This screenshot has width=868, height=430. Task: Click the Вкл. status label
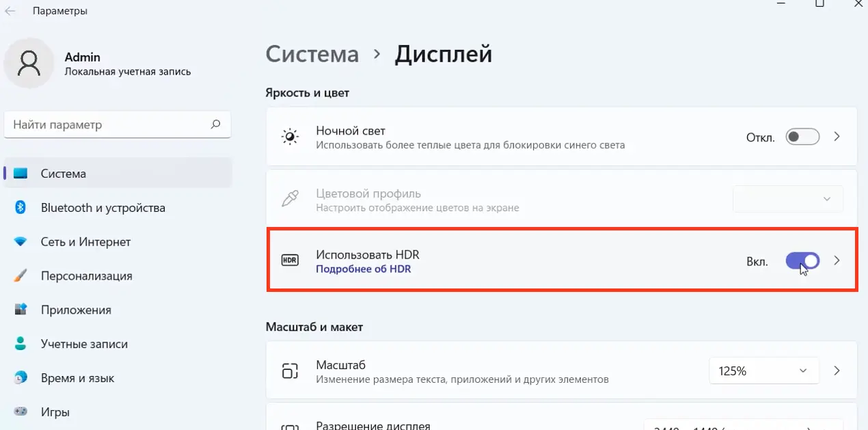coord(757,261)
